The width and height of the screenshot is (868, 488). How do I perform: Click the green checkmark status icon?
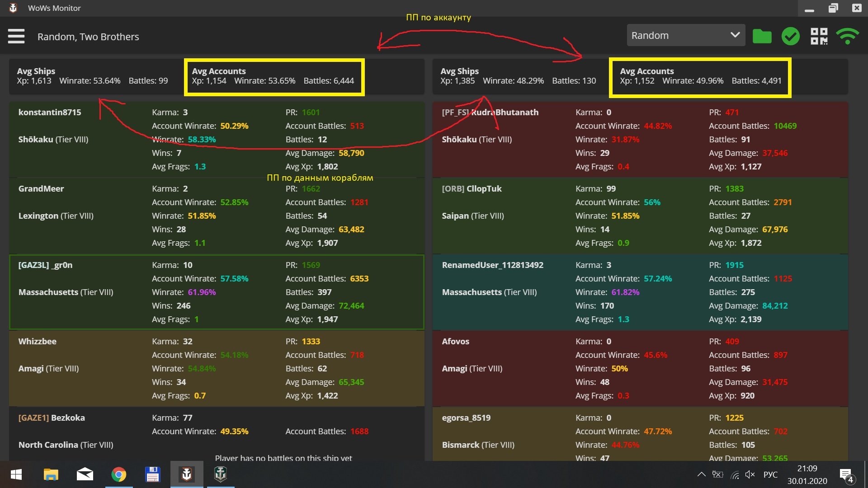point(790,36)
